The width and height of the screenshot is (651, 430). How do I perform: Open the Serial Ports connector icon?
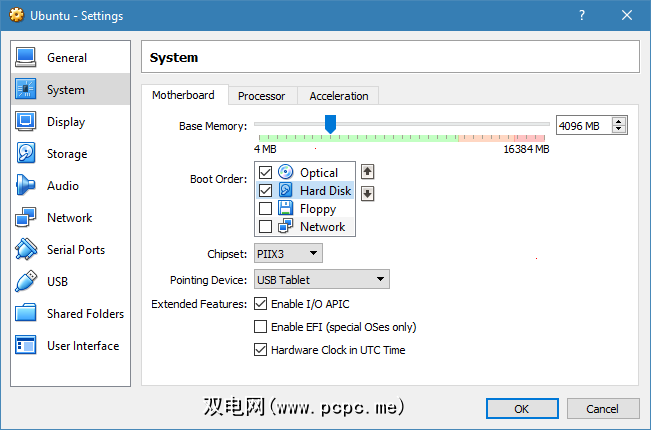pos(26,249)
